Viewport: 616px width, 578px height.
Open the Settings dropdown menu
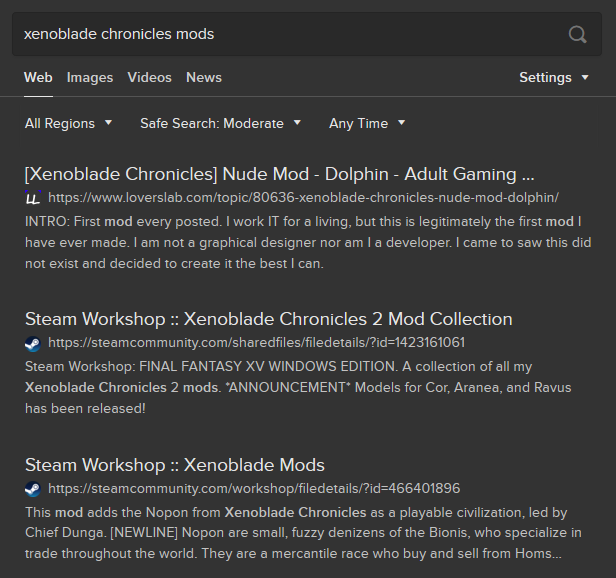coord(554,77)
